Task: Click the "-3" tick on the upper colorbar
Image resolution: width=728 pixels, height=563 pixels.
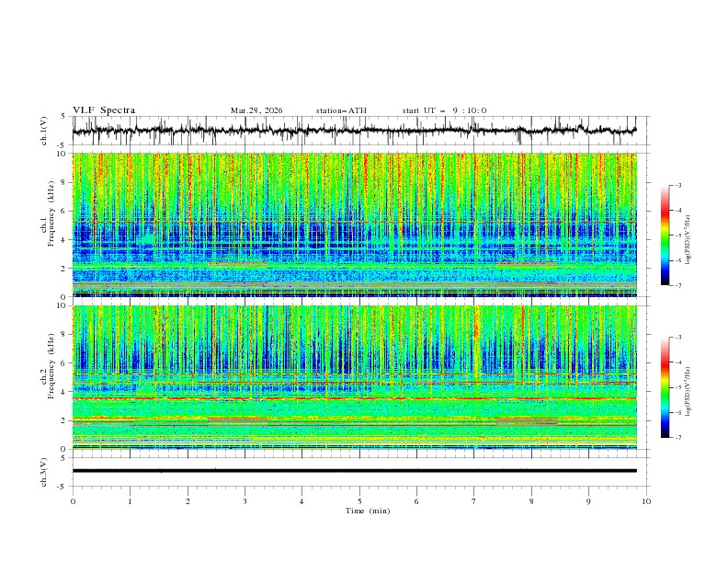Action: [677, 185]
